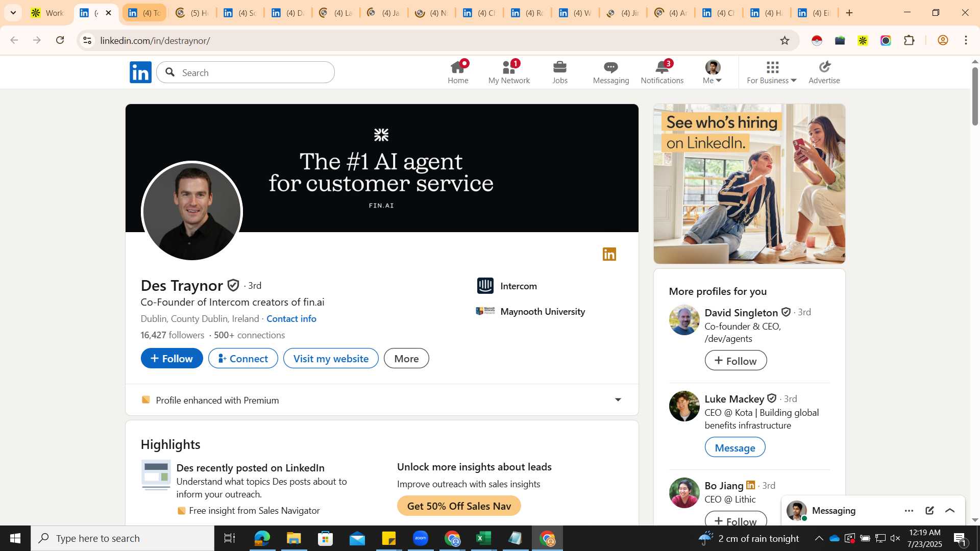The width and height of the screenshot is (980, 551).
Task: Click the LinkedIn logo
Action: tap(140, 72)
